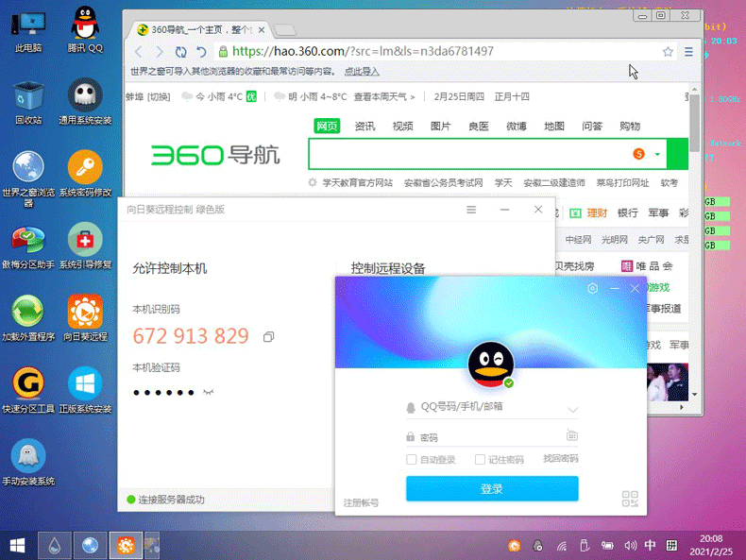Open QQ login settings gear icon

click(593, 288)
